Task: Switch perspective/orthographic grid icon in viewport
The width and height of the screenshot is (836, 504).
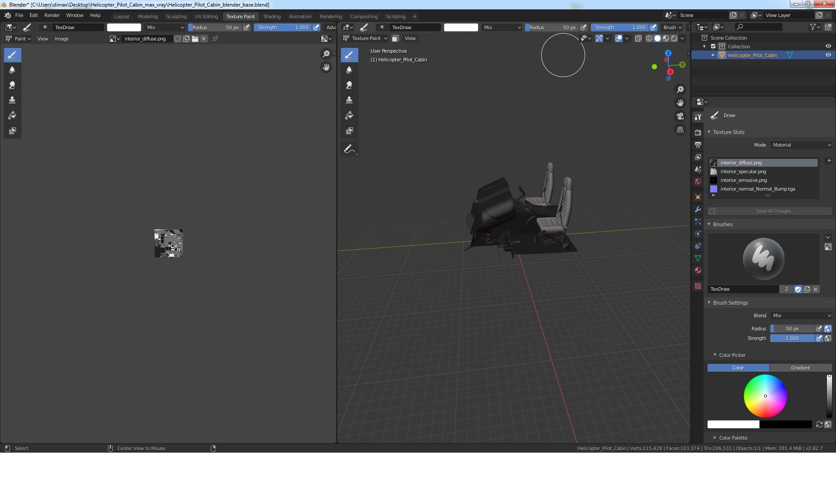Action: pyautogui.click(x=680, y=130)
